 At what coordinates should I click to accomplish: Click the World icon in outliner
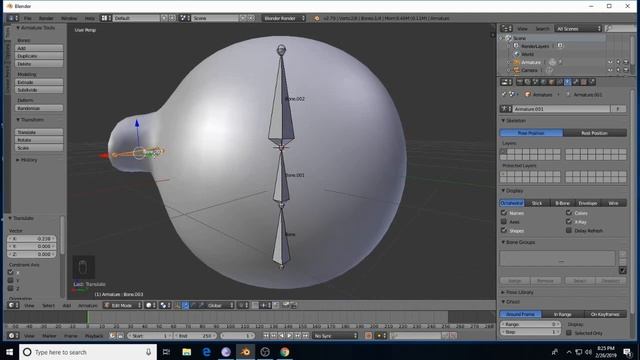pos(516,54)
